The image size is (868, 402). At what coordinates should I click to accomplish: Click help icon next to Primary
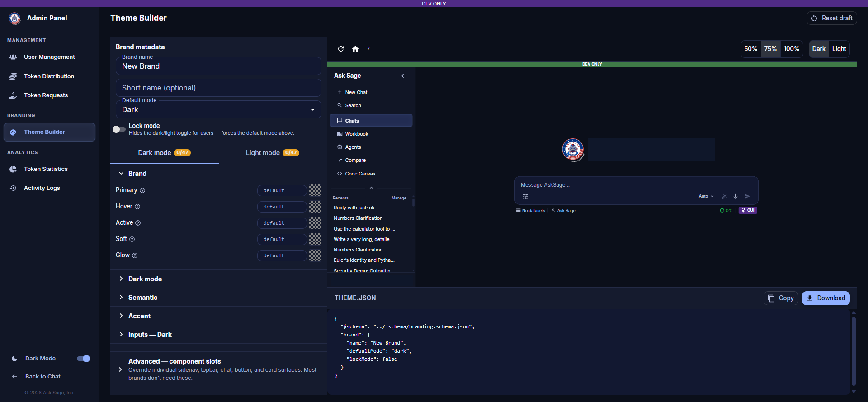click(x=142, y=190)
